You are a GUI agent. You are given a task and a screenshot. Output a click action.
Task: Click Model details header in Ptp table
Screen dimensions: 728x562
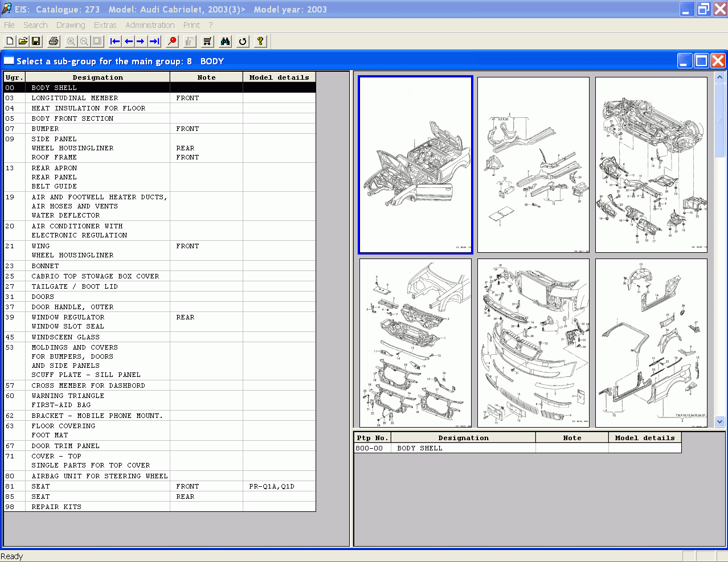(645, 438)
